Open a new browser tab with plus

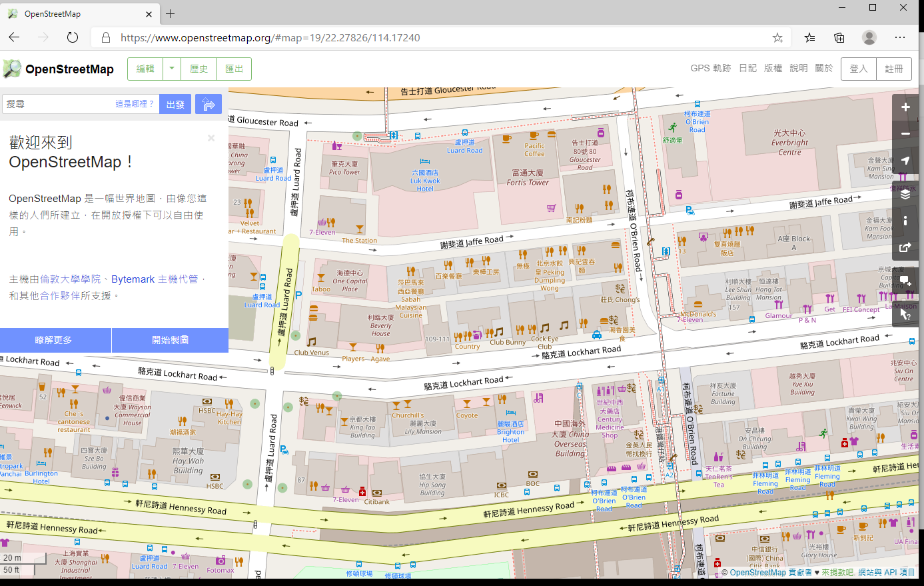171,13
